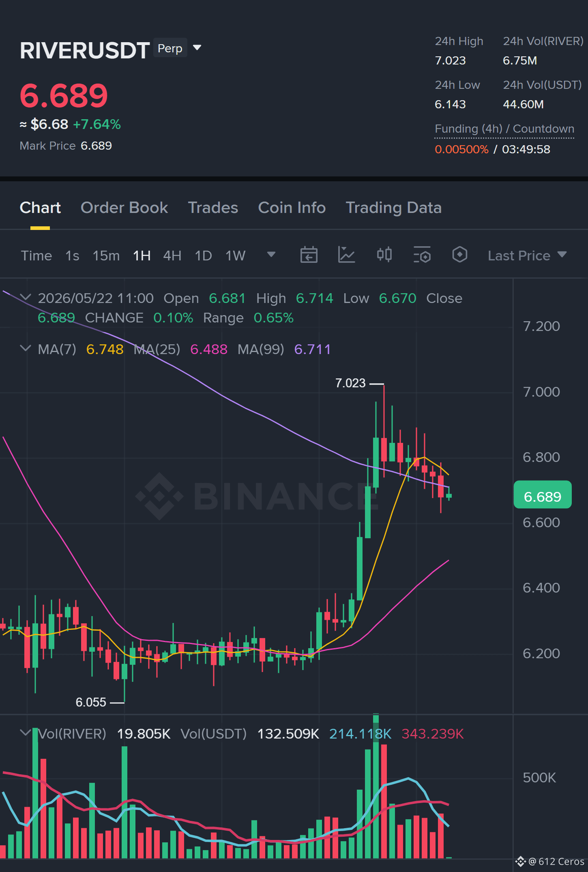Select the 4H timeframe
The height and width of the screenshot is (872, 588).
click(x=172, y=256)
